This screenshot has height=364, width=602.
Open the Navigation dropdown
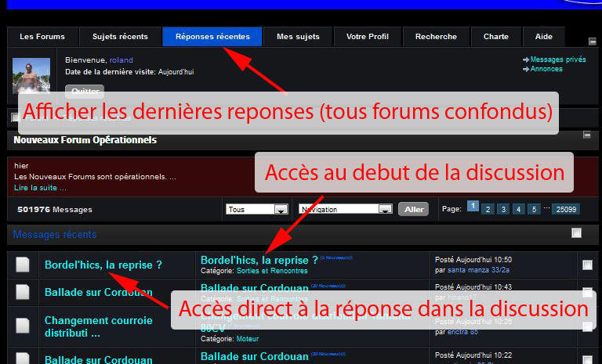345,209
